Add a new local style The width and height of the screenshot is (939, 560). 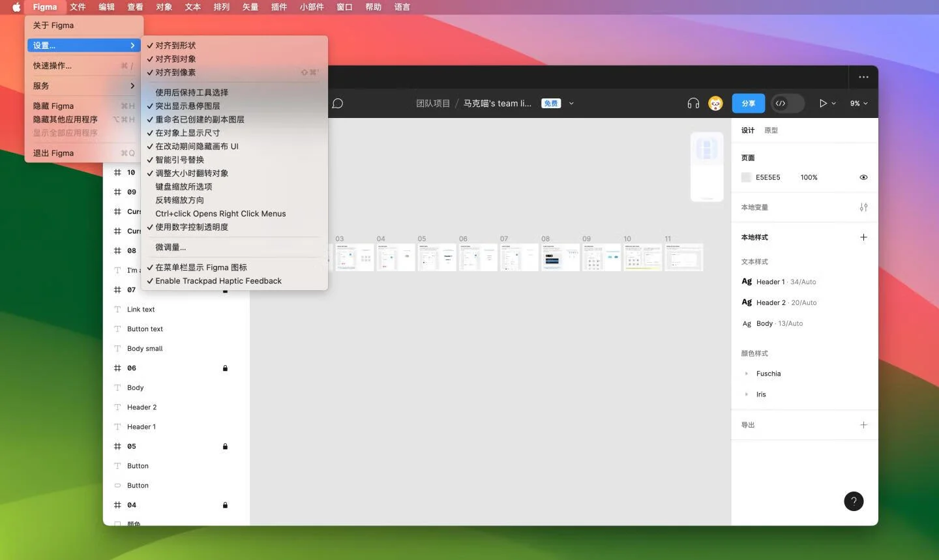point(863,237)
